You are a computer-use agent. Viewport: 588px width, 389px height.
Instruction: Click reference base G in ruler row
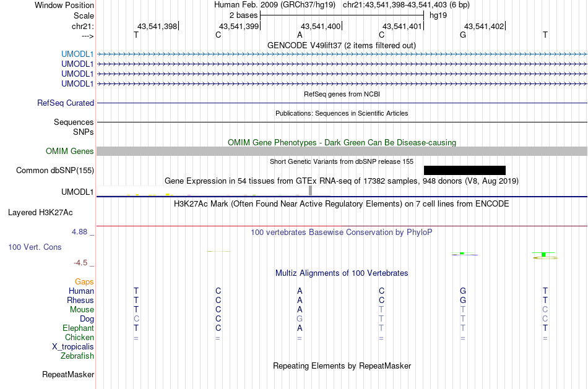point(463,35)
